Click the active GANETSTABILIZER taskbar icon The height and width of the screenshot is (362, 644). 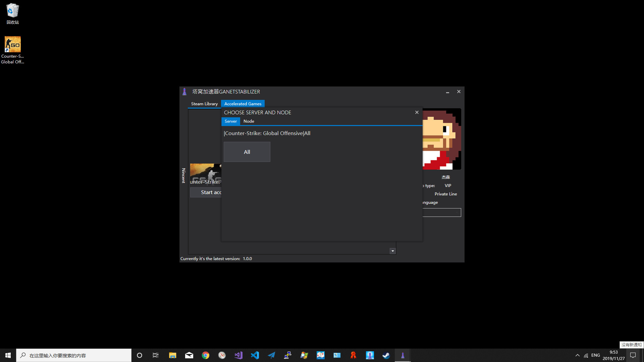(403, 355)
